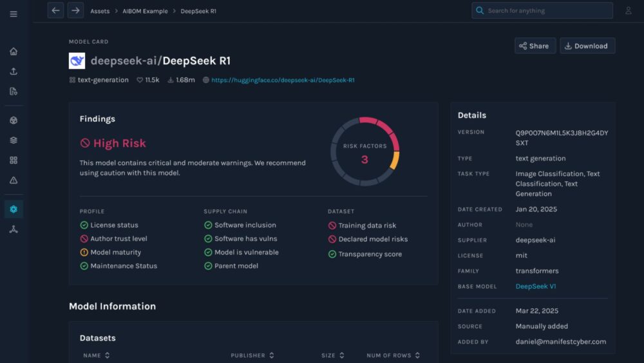Screen dimensions: 644x363
Task: Open the warning triangle sidebar icon
Action: (14, 180)
